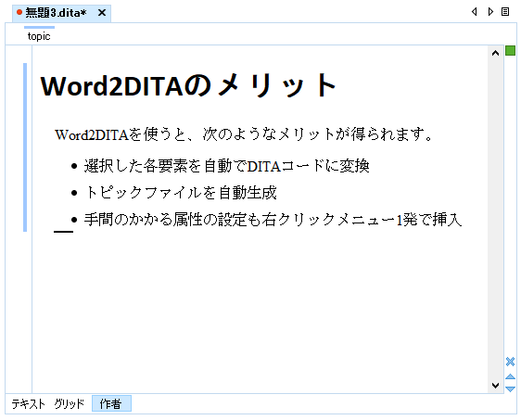Click the scrollbar up arrow
Viewport: 521px width, 420px height.
(495, 53)
